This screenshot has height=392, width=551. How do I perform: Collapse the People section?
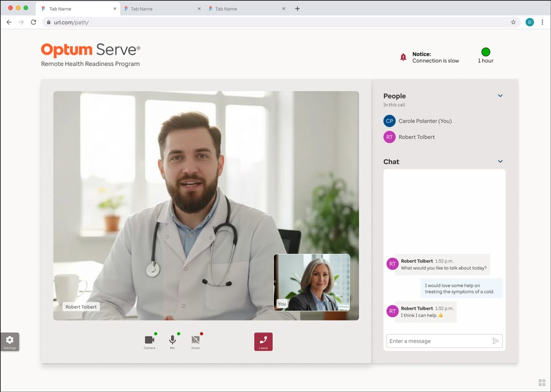point(500,96)
